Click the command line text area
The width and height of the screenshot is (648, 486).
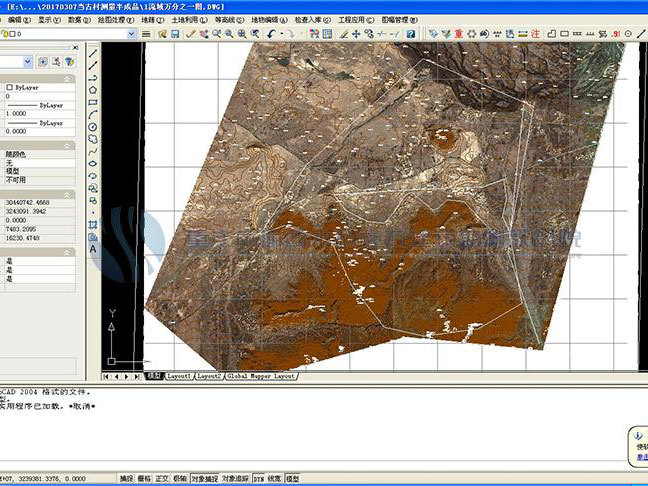[314, 466]
